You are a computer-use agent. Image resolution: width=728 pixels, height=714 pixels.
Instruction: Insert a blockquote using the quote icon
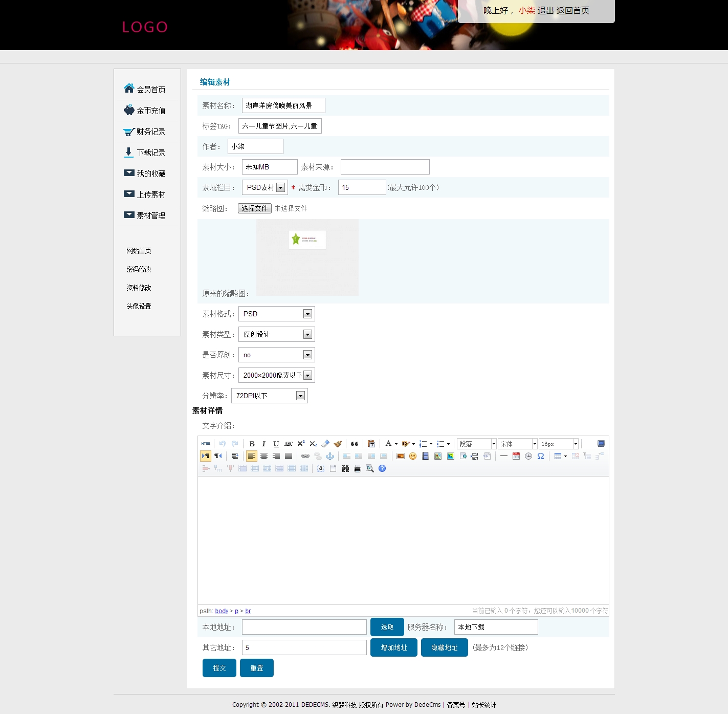(x=355, y=444)
